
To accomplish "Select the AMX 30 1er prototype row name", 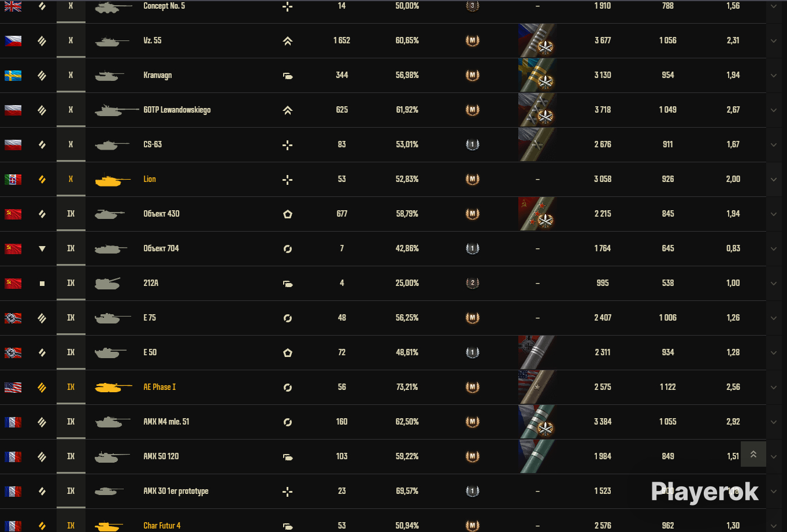I will tap(176, 491).
